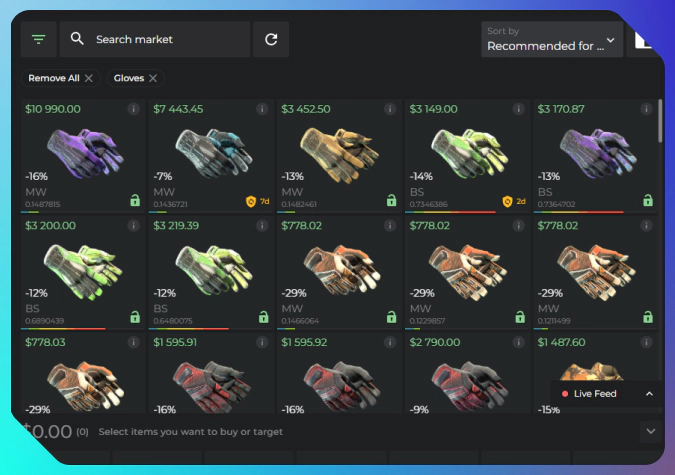Remove the Gloves filter chip
675x475 pixels.
pyautogui.click(x=153, y=78)
